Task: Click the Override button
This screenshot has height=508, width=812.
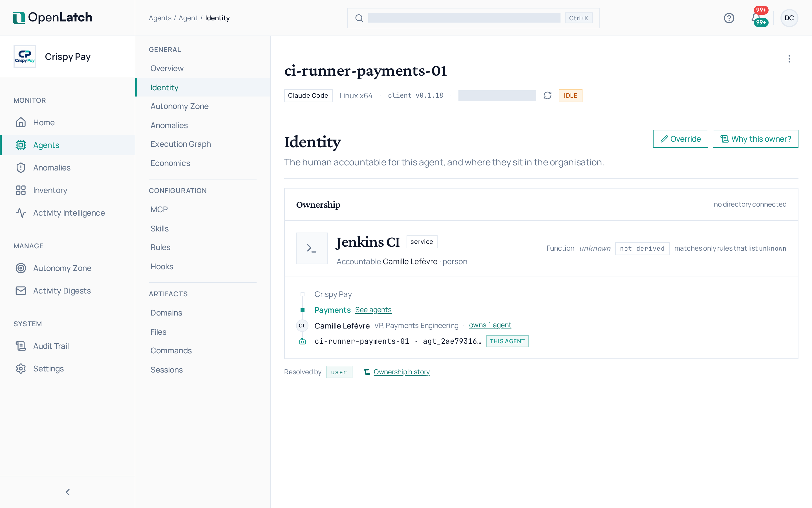Action: (680, 139)
